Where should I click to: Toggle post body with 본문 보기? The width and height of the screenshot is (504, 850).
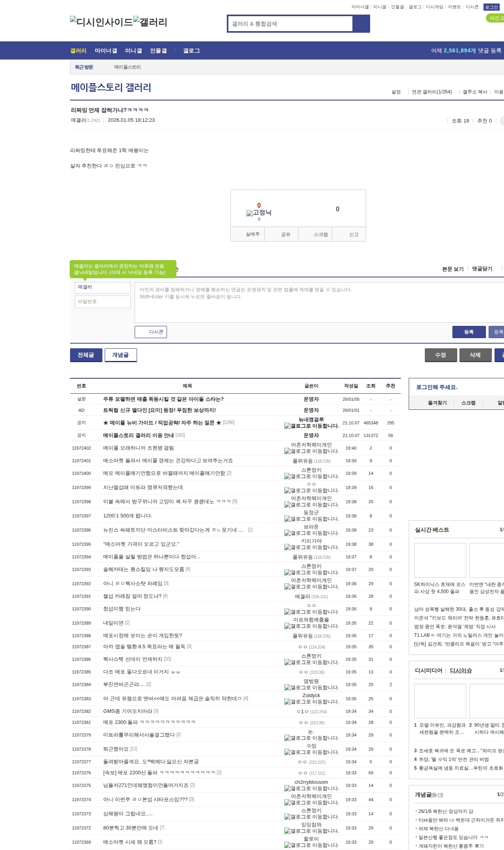pos(452,269)
